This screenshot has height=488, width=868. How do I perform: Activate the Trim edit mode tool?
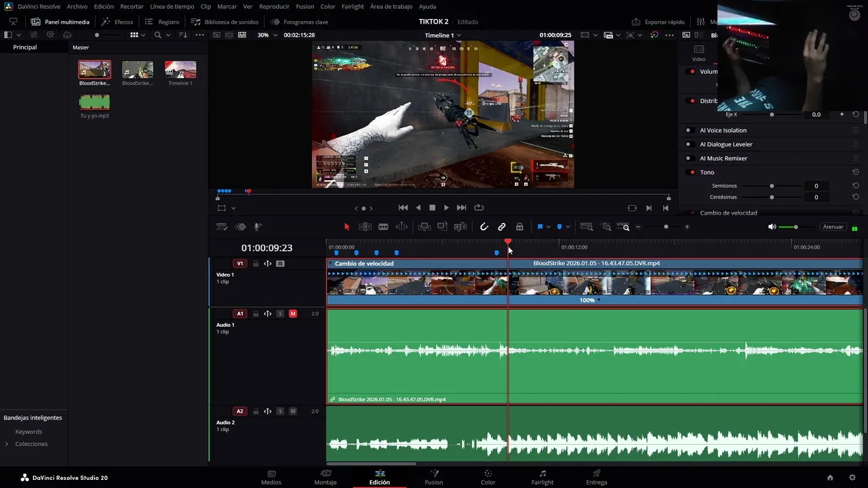(365, 227)
